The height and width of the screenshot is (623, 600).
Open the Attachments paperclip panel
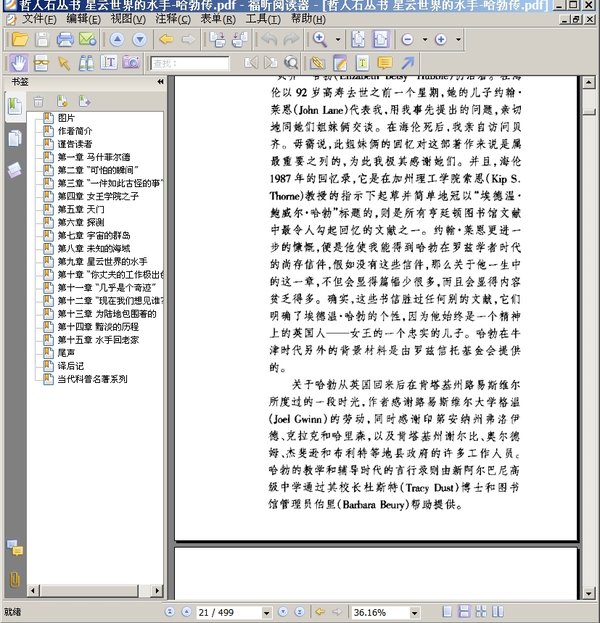pos(15,578)
